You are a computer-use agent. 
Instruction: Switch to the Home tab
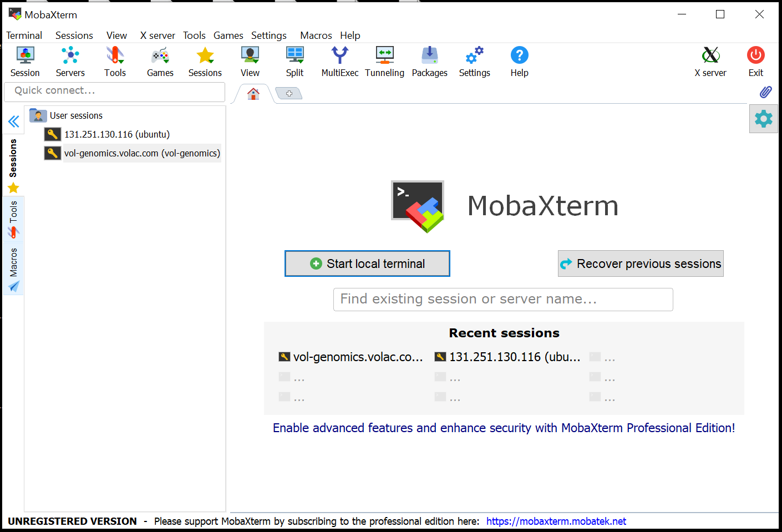253,94
